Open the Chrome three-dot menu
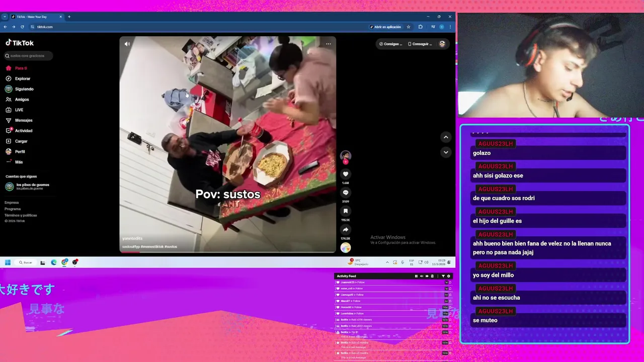 [x=450, y=27]
